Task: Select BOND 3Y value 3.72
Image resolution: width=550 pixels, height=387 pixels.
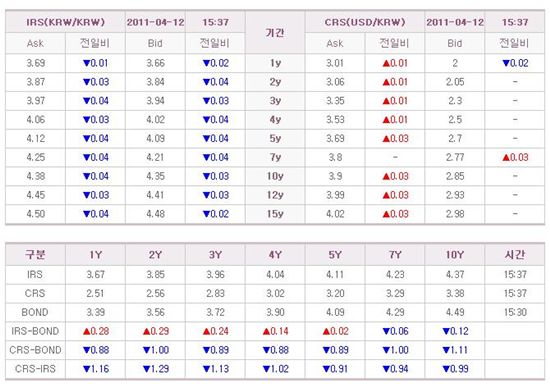Action: (215, 312)
